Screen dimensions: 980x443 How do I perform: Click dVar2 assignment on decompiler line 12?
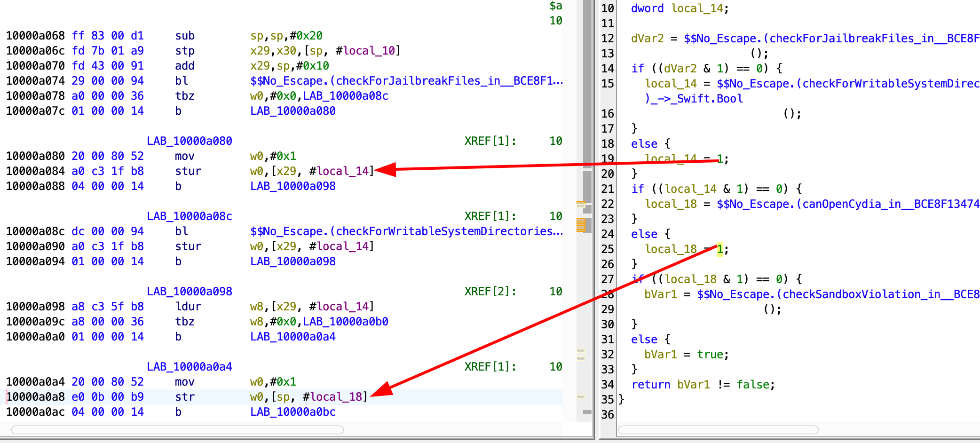[x=647, y=39]
